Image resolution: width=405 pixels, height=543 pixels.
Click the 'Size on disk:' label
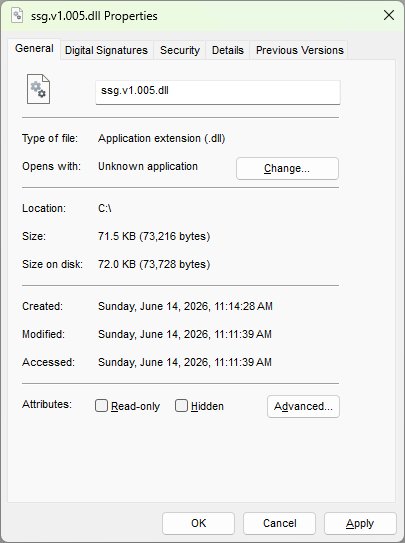tap(52, 264)
